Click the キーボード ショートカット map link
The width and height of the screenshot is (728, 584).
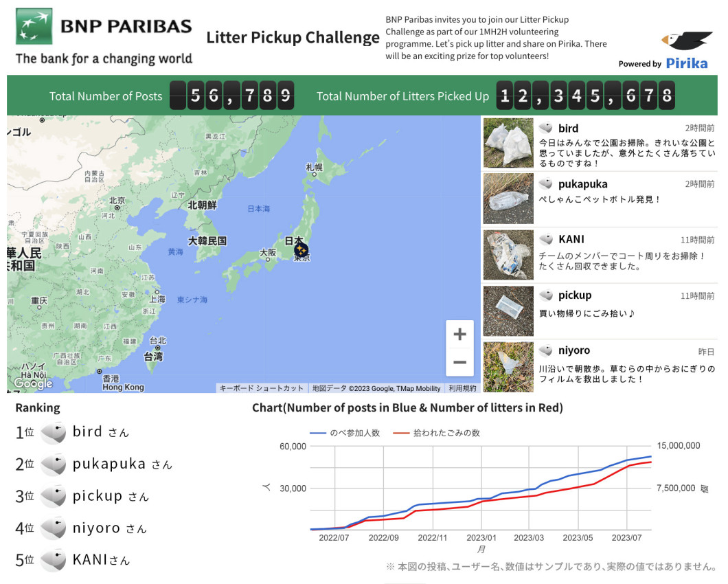point(261,388)
